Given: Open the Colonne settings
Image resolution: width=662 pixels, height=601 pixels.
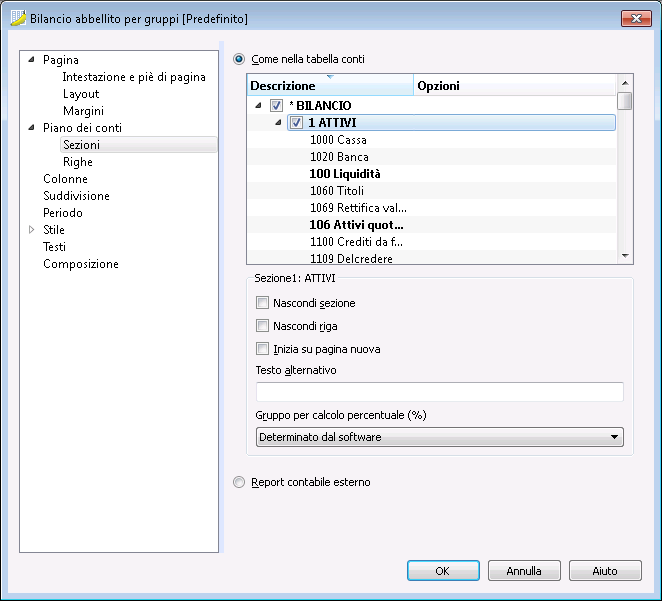Looking at the screenshot, I should 65,179.
